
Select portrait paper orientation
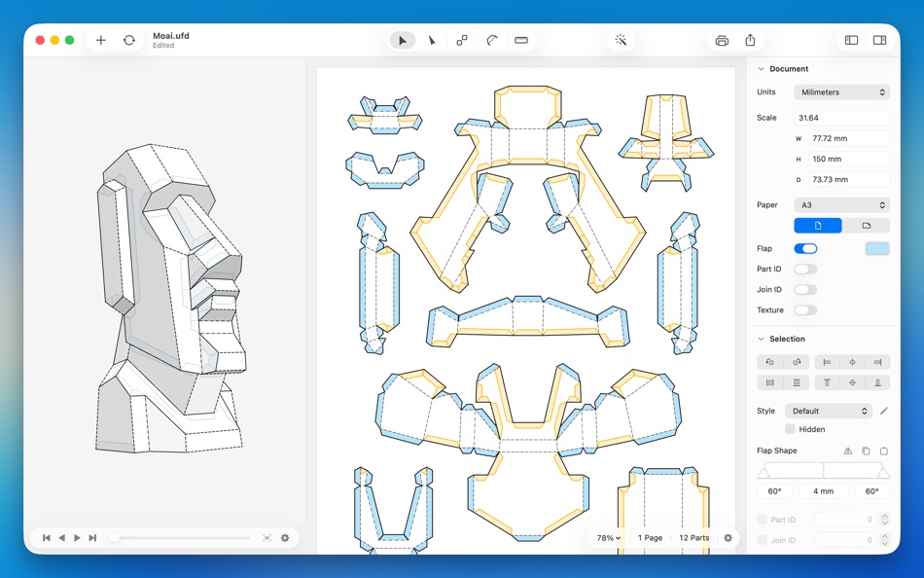(x=818, y=226)
